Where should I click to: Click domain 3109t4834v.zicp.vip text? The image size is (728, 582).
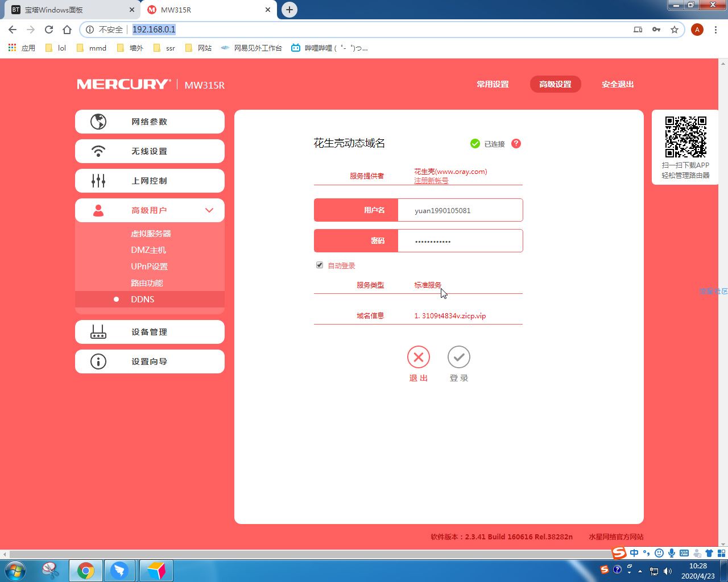click(x=454, y=316)
